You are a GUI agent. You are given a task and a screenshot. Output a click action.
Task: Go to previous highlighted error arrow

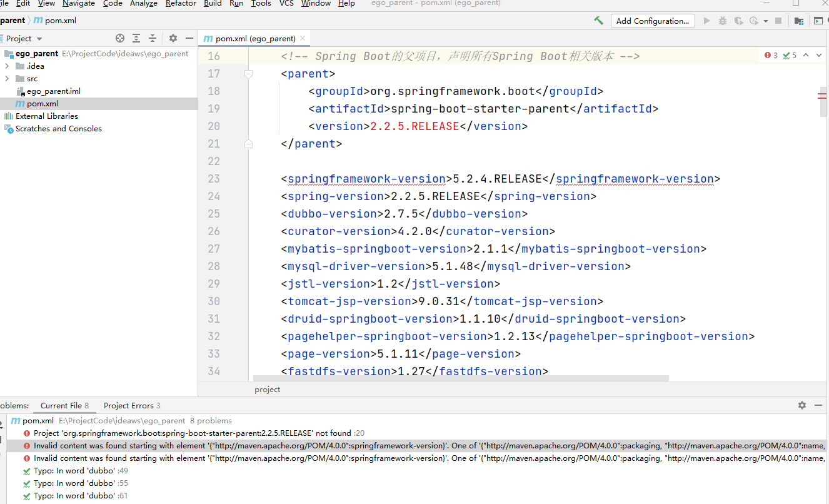click(x=806, y=55)
